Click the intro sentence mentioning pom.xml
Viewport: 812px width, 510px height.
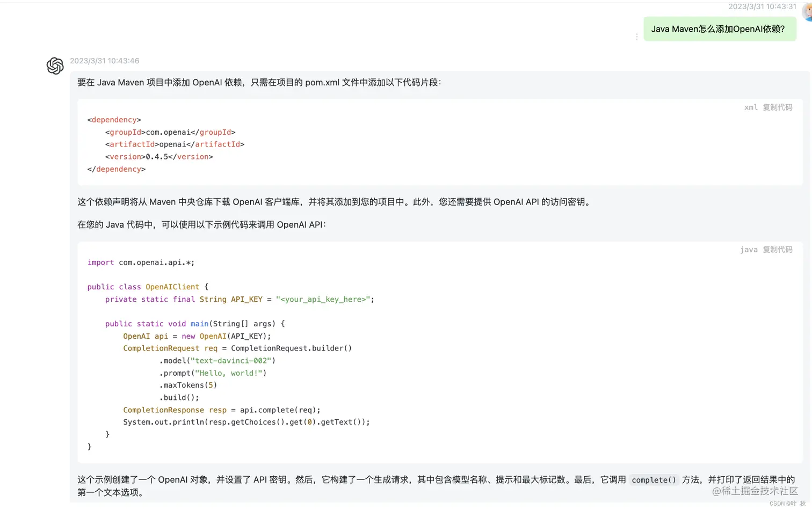click(x=259, y=83)
